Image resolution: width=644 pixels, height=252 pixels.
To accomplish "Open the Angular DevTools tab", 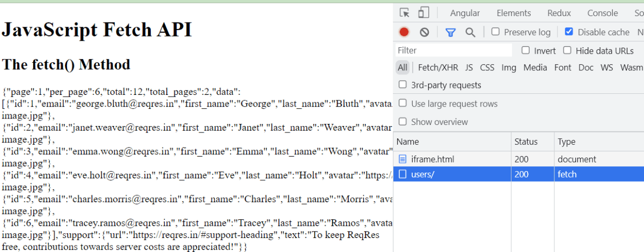I will (465, 13).
